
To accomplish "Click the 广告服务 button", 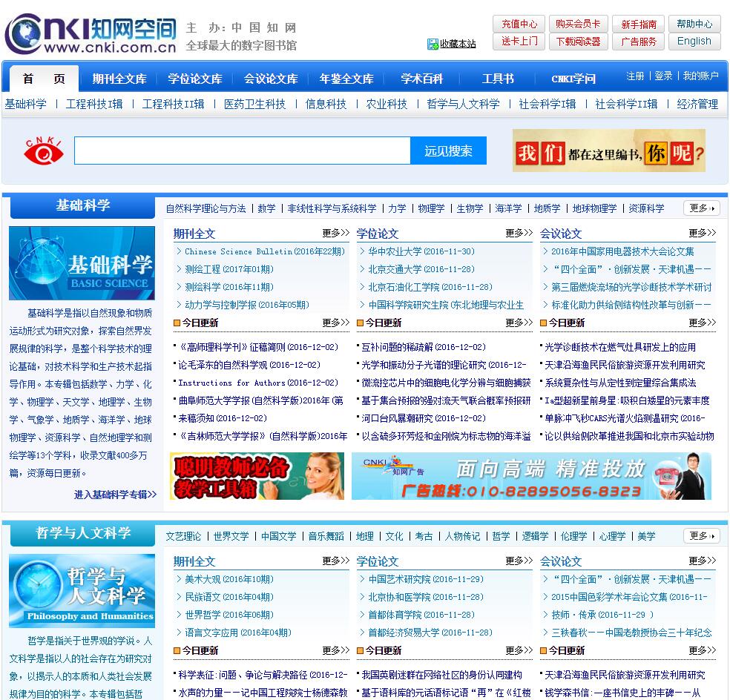I will click(x=638, y=42).
